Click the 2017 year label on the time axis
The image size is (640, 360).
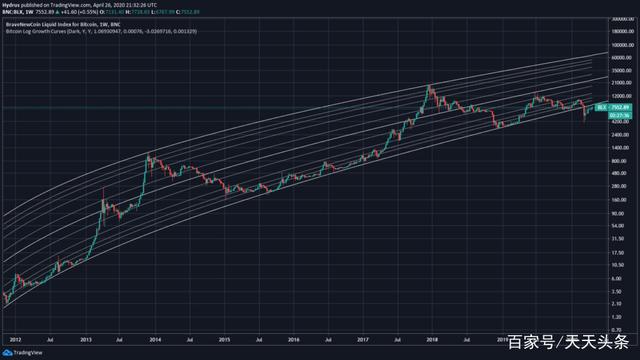[363, 340]
